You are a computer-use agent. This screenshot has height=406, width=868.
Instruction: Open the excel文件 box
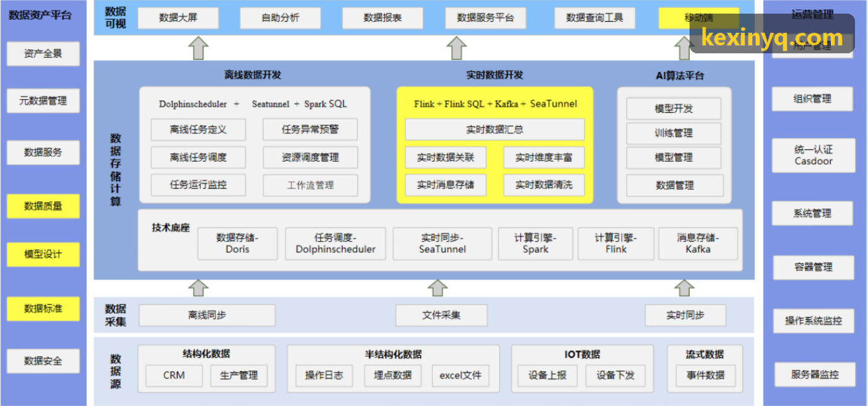[461, 375]
